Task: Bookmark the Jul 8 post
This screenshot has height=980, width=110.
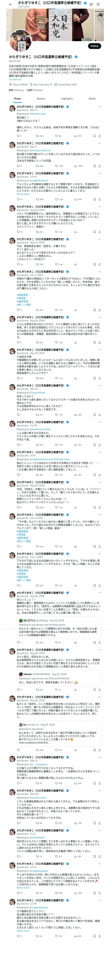Action: point(95,475)
